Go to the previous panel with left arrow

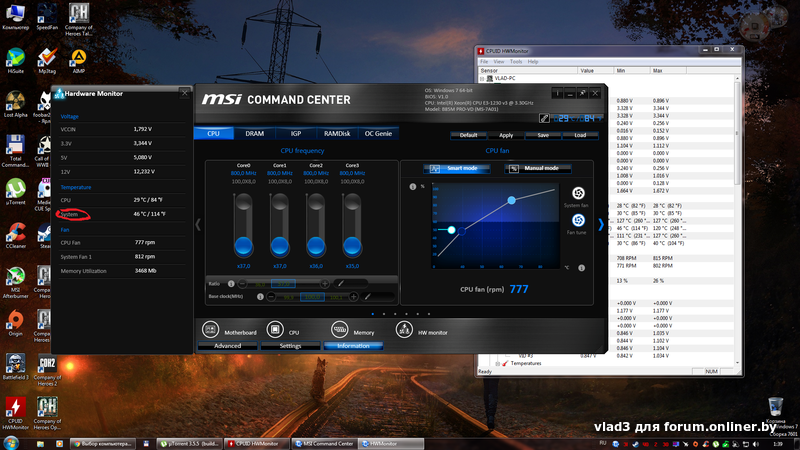[198, 224]
